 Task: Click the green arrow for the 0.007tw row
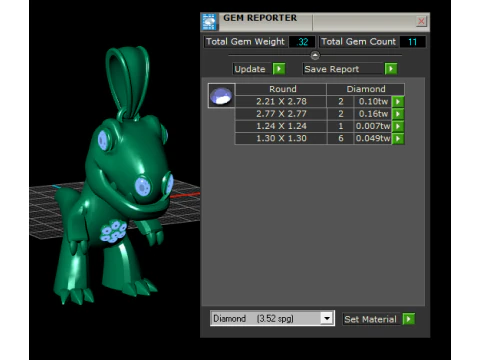(398, 126)
